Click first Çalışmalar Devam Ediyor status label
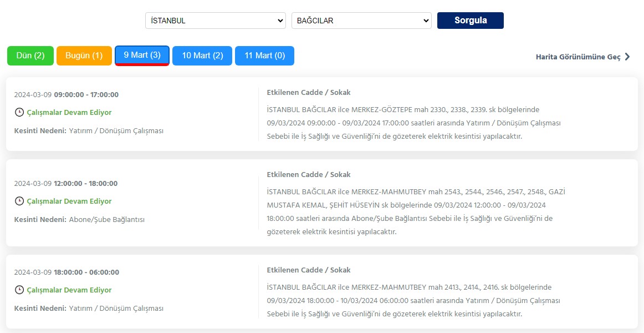644x333 pixels. (69, 112)
